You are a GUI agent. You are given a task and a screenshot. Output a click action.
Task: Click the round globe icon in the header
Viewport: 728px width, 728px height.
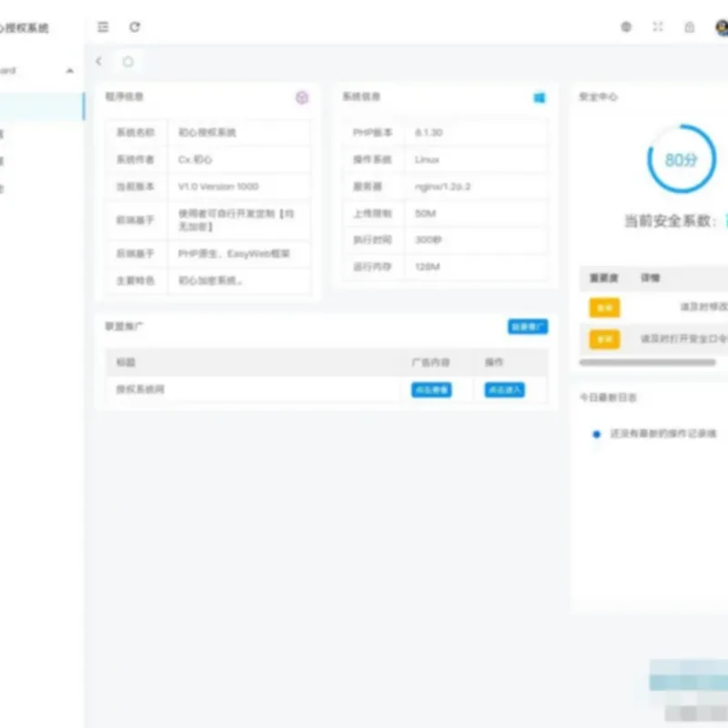tap(626, 27)
